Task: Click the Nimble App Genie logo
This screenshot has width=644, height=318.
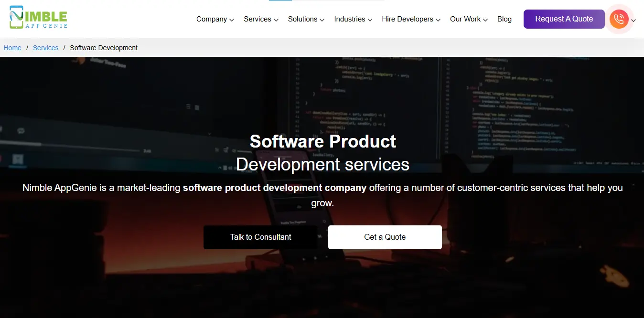Action: (x=38, y=18)
